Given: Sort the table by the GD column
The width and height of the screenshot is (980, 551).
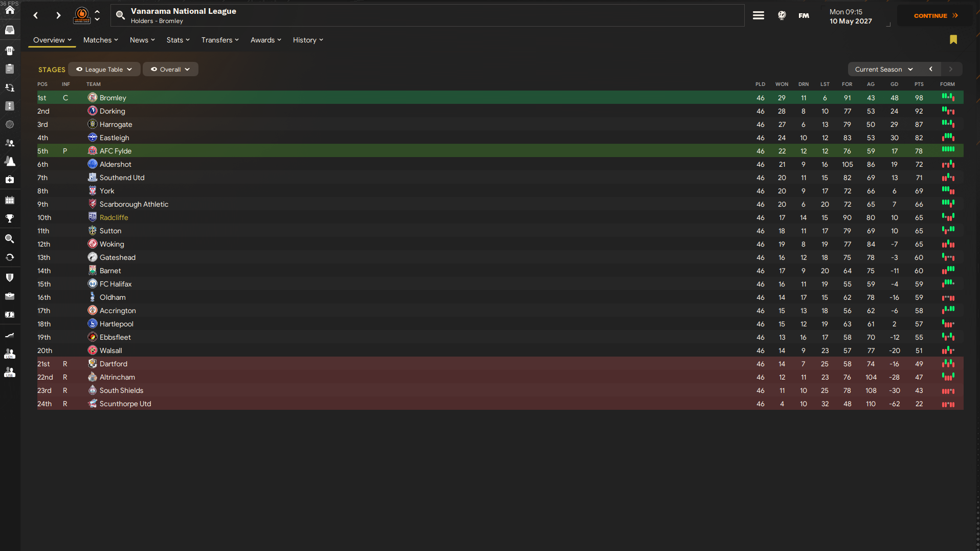Looking at the screenshot, I should tap(894, 84).
